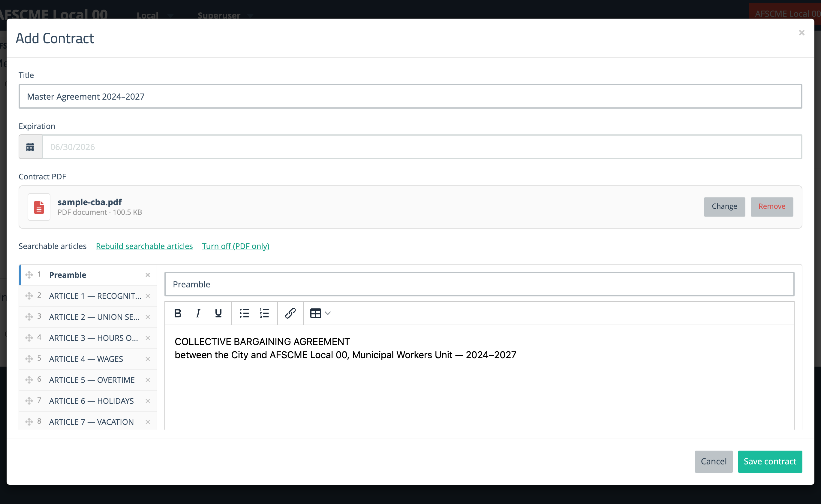Remove the ARTICLE 3 — HOURS O... article
Image resolution: width=821 pixels, height=504 pixels.
[148, 338]
